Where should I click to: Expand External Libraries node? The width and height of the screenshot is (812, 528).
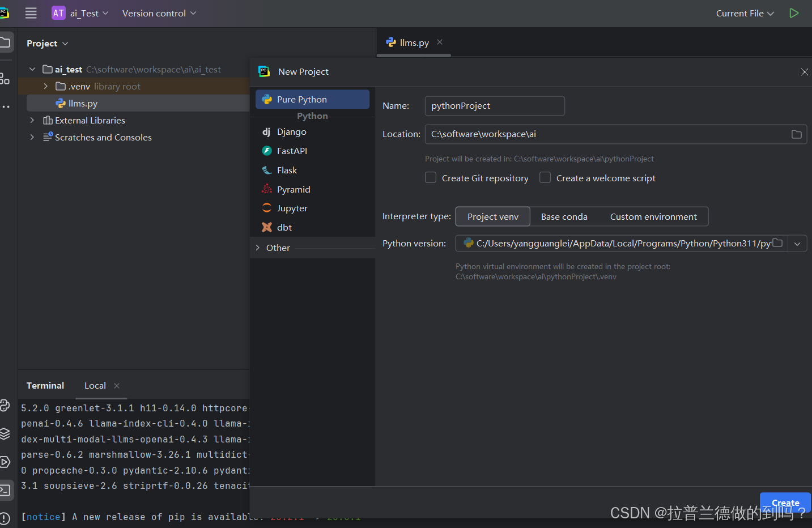click(32, 120)
